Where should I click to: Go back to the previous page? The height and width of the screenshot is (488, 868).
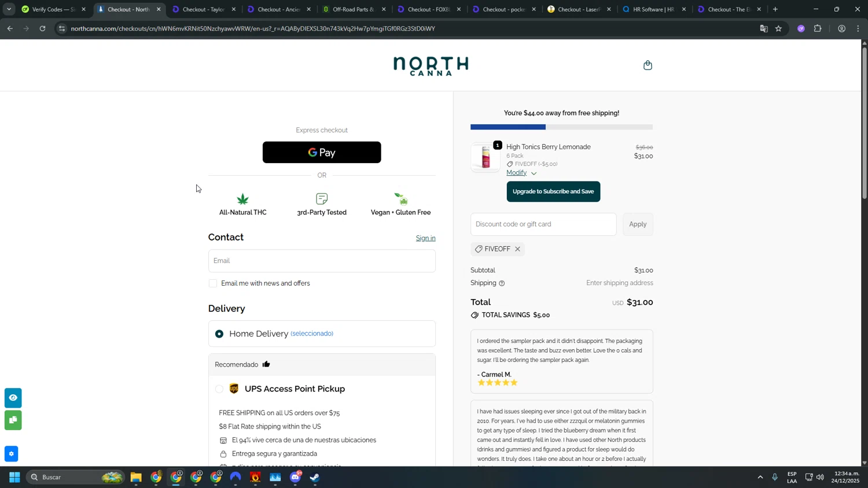click(x=10, y=28)
